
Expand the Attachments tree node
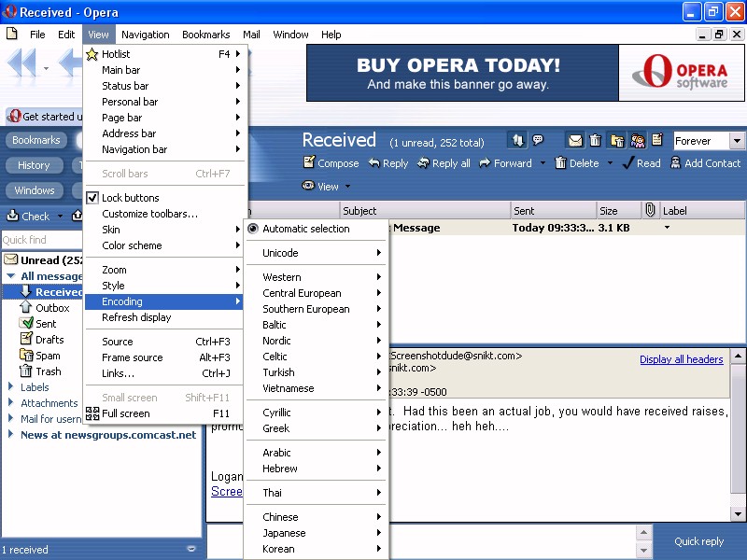(11, 403)
